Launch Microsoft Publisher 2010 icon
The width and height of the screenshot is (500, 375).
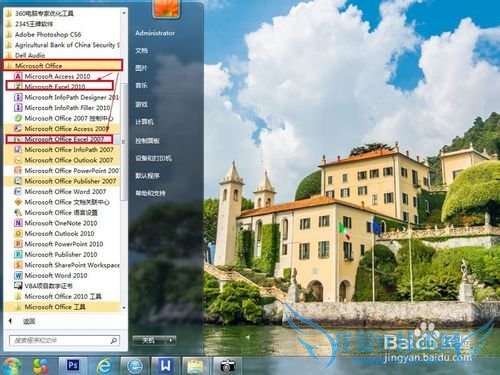coord(18,255)
